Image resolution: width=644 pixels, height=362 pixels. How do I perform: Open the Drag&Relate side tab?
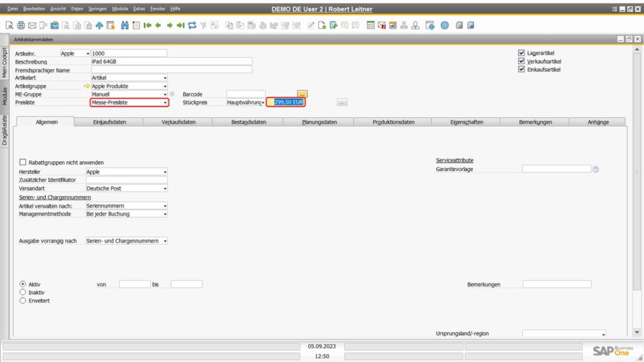point(4,131)
